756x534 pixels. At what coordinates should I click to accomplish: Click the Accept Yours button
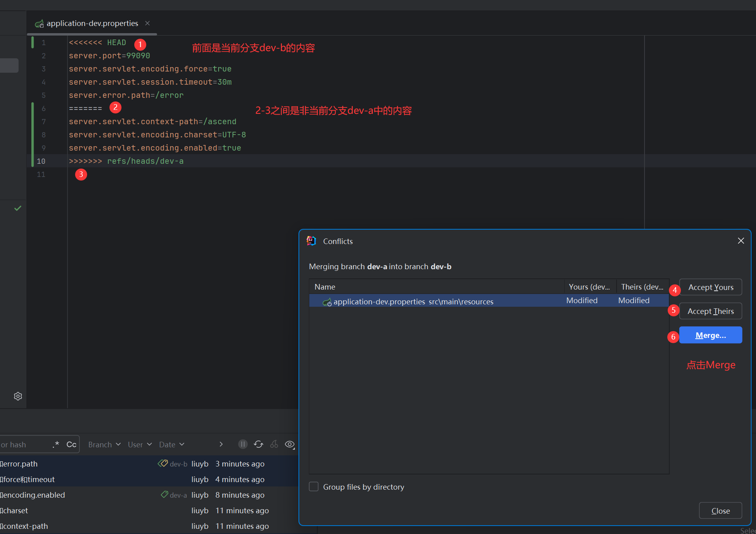pyautogui.click(x=710, y=287)
